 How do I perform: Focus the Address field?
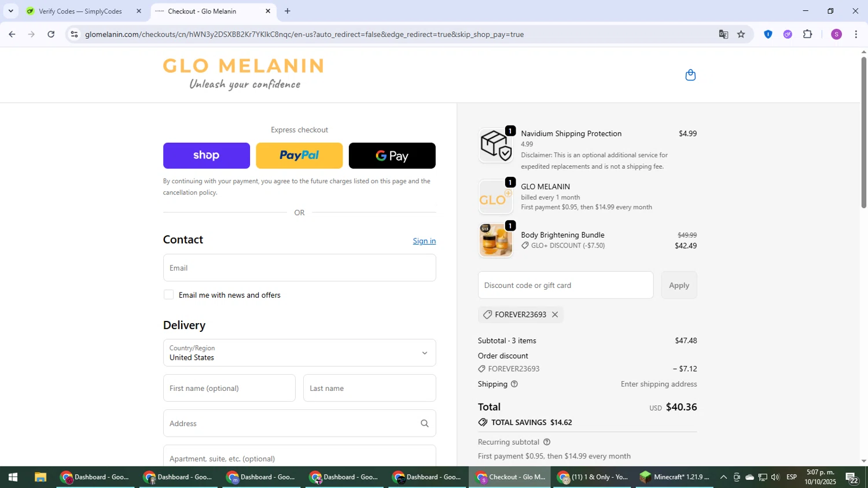[x=300, y=423]
